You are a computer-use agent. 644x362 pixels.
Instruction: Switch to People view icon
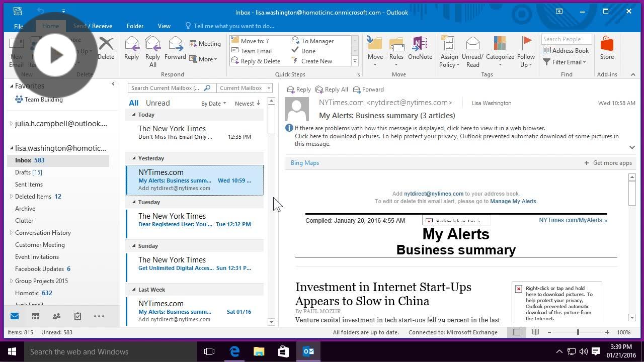[56, 316]
